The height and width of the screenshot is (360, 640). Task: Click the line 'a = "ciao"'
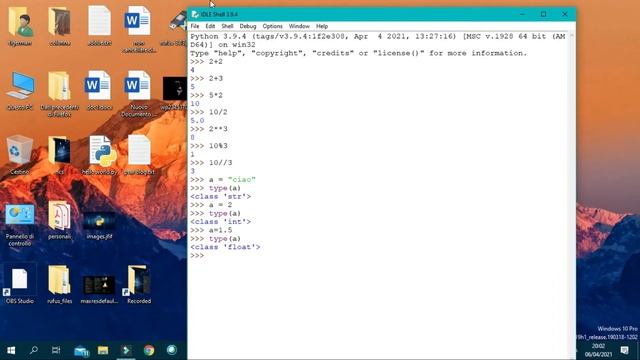point(232,180)
